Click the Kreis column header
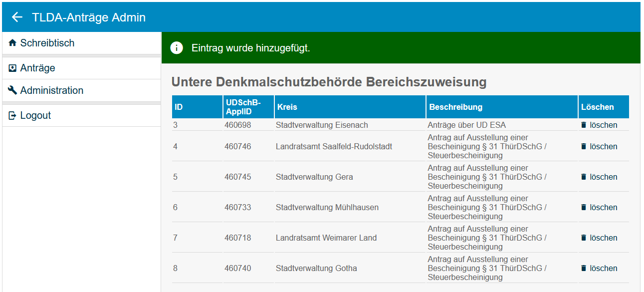The width and height of the screenshot is (644, 292). click(x=287, y=107)
